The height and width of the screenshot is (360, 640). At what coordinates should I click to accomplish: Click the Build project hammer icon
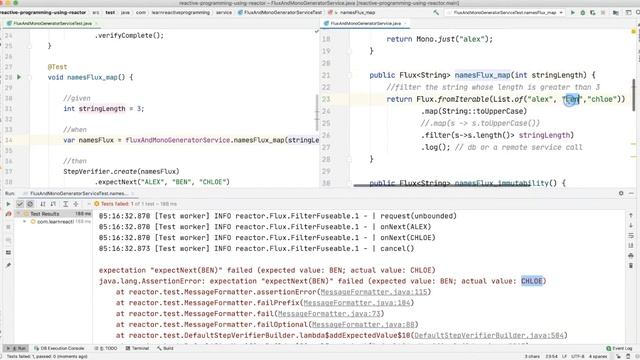point(436,13)
